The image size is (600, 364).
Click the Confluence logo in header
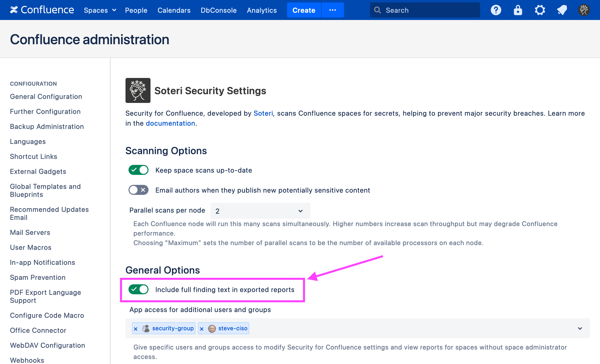click(x=42, y=10)
